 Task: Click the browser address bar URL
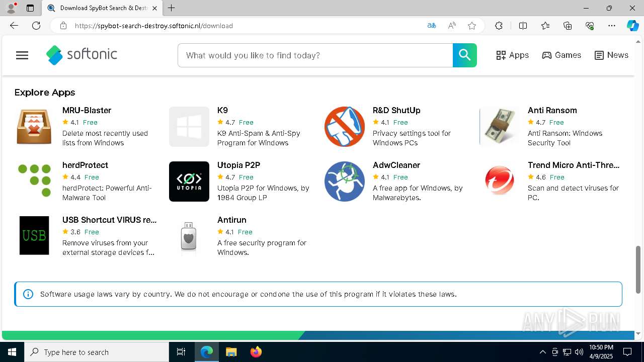(153, 26)
